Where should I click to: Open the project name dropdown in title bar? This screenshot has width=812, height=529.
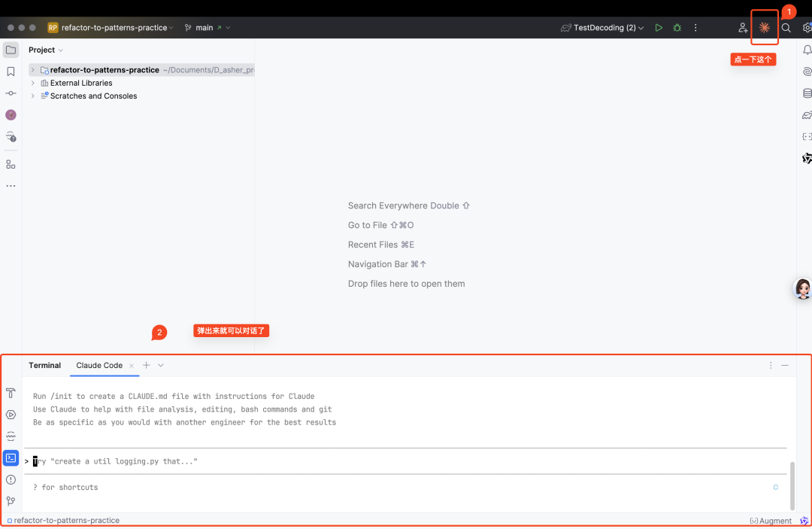[117, 28]
